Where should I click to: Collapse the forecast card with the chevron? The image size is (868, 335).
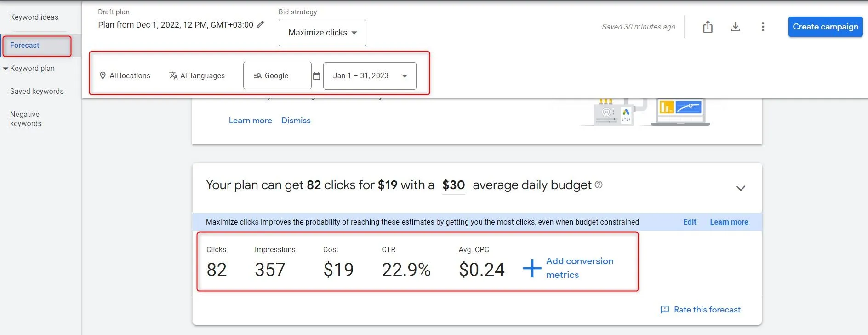tap(740, 188)
